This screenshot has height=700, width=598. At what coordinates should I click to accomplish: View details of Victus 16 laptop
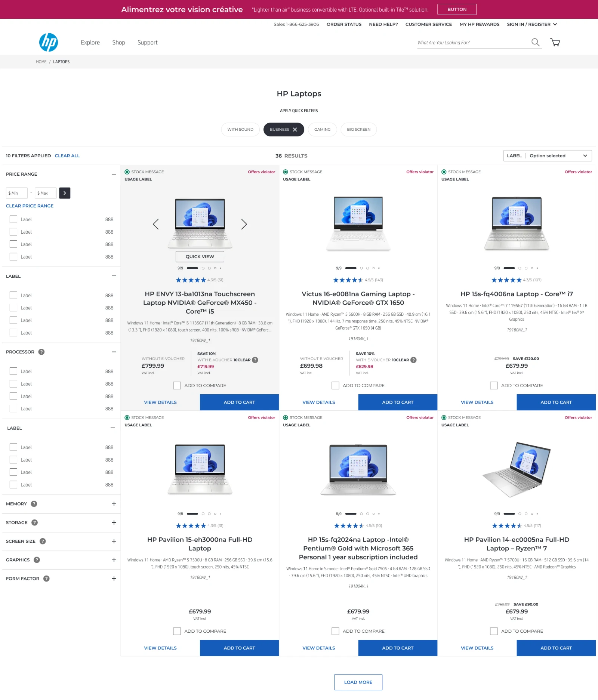(x=319, y=403)
